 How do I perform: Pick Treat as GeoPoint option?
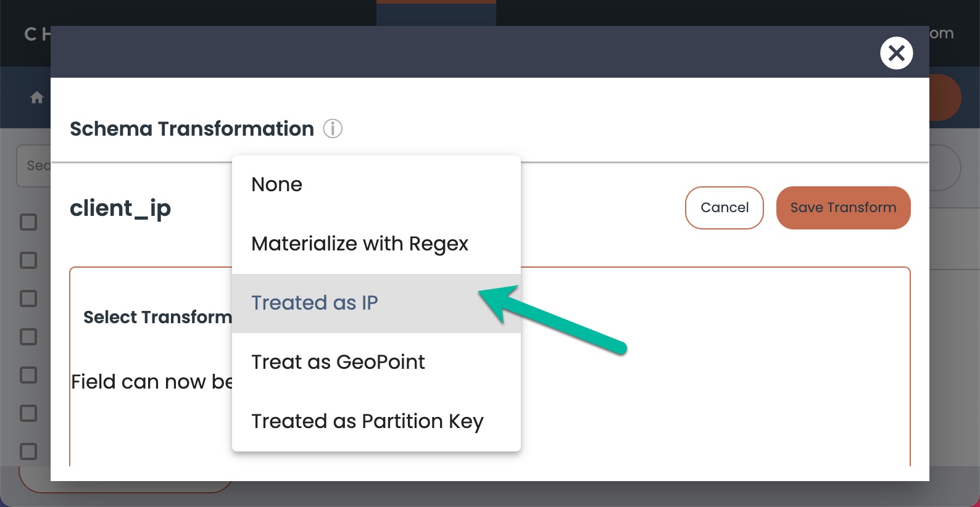pos(376,362)
